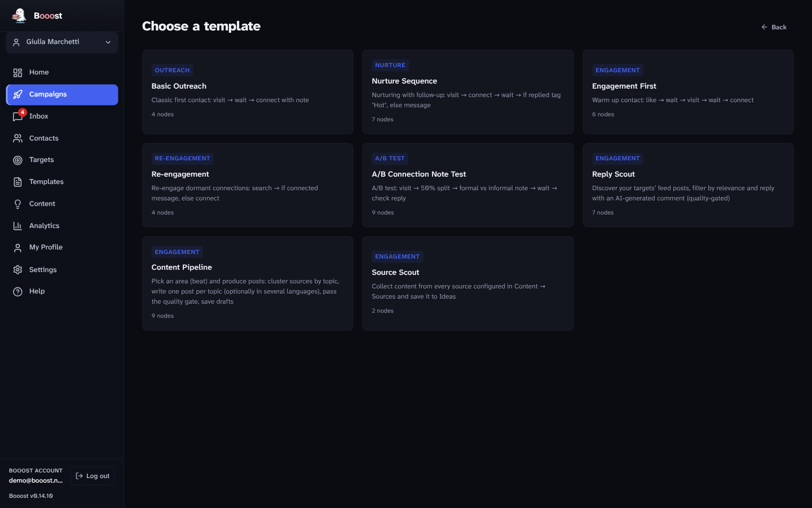Viewport: 812px width, 508px height.
Task: Select Campaigns in the sidebar
Action: (62, 95)
